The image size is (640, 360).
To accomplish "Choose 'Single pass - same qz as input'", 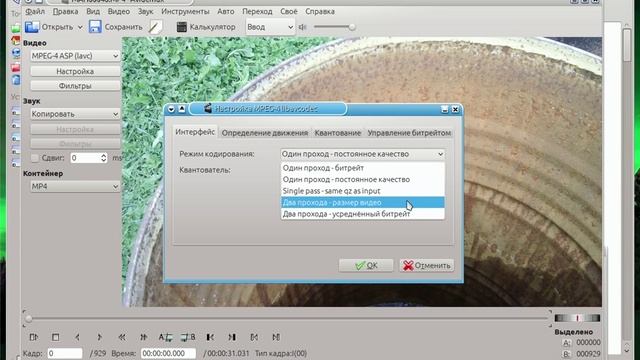I will pyautogui.click(x=363, y=191).
